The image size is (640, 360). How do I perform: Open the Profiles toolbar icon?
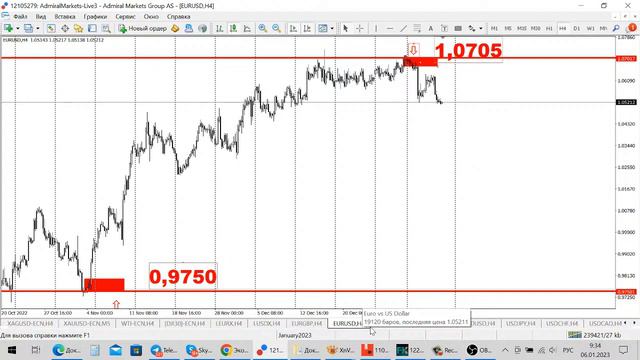28,28
